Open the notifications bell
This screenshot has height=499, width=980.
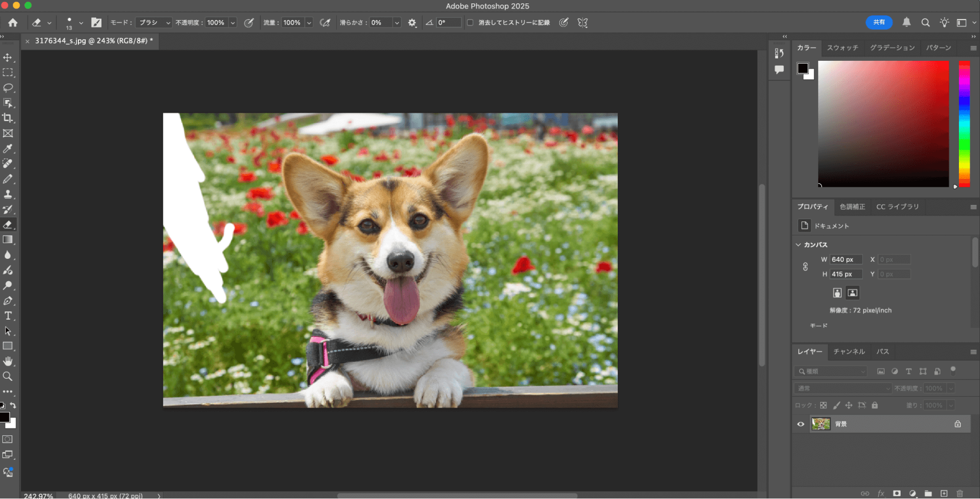[906, 22]
